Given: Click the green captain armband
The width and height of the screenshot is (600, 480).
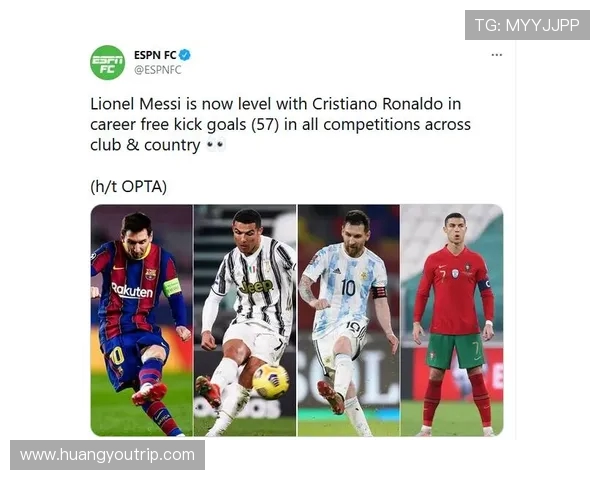Looking at the screenshot, I should [171, 287].
